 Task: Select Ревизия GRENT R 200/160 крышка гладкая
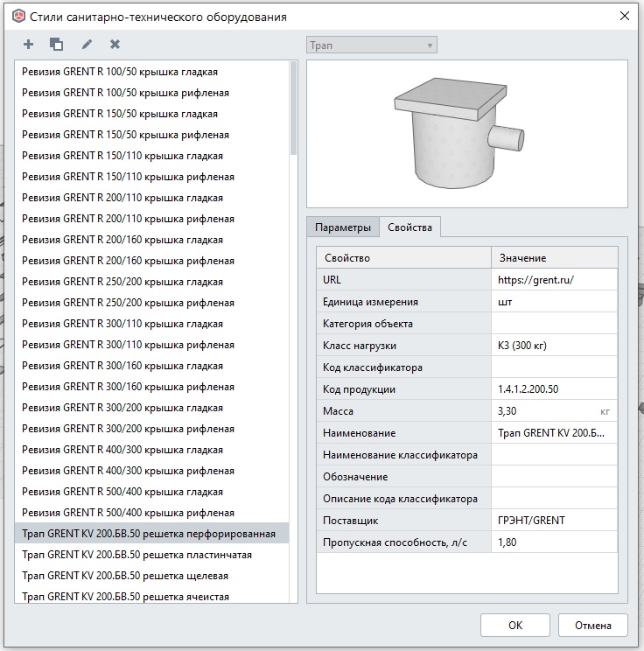(x=152, y=240)
